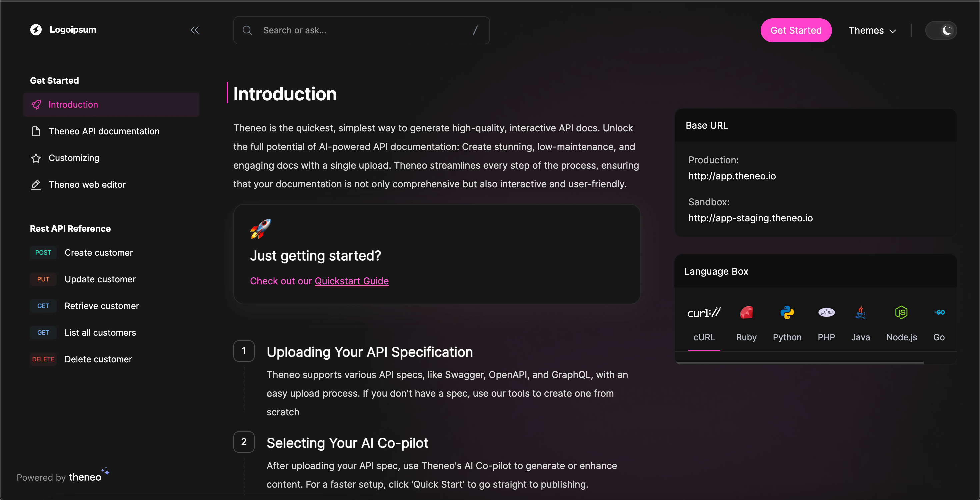Screen dimensions: 980x500
Task: Choose the PHP language icon
Action: coord(826,313)
